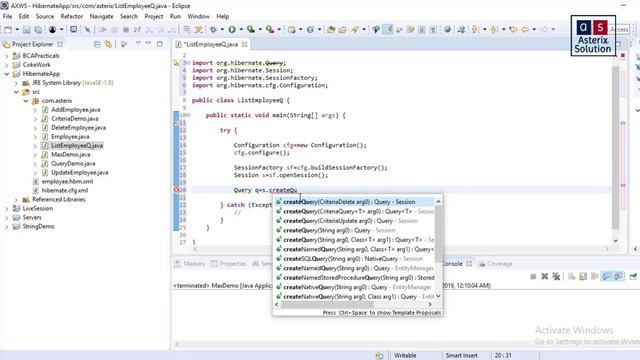640x360 pixels.
Task: Select createQuery(CriteriaUpdate arg0) proposal
Action: [x=355, y=221]
